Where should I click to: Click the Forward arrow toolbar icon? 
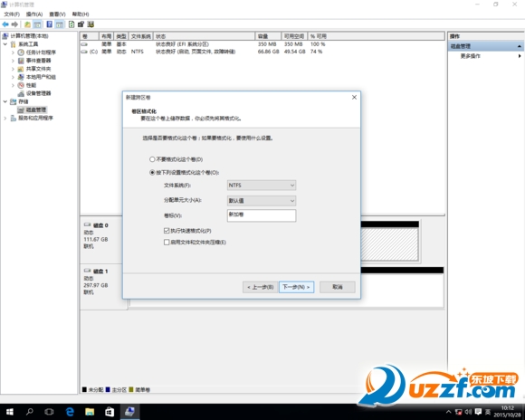14,24
